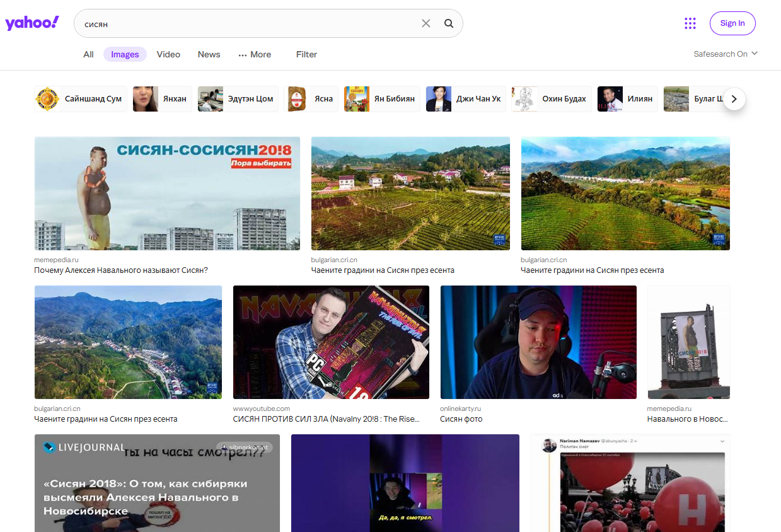Click 'СИСЯН ПРОТИВ СИЛ ЗЛА' YouTube title

(327, 419)
